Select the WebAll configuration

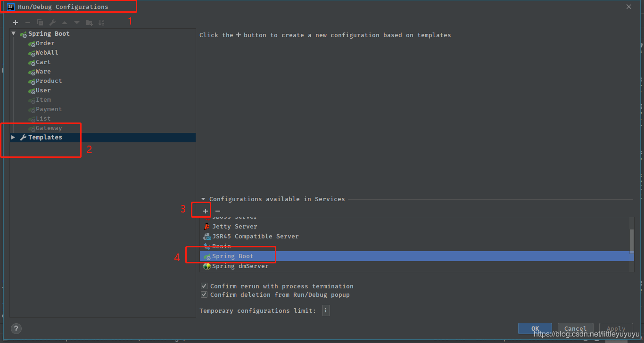click(47, 53)
